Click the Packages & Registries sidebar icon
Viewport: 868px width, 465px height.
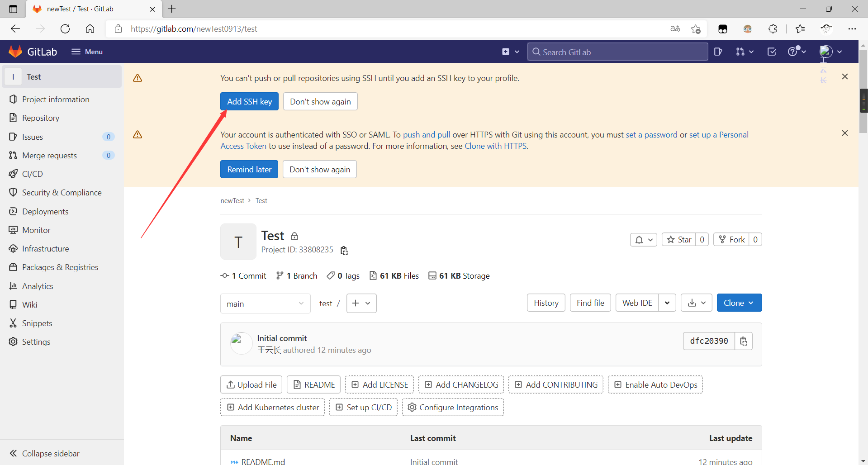point(13,267)
